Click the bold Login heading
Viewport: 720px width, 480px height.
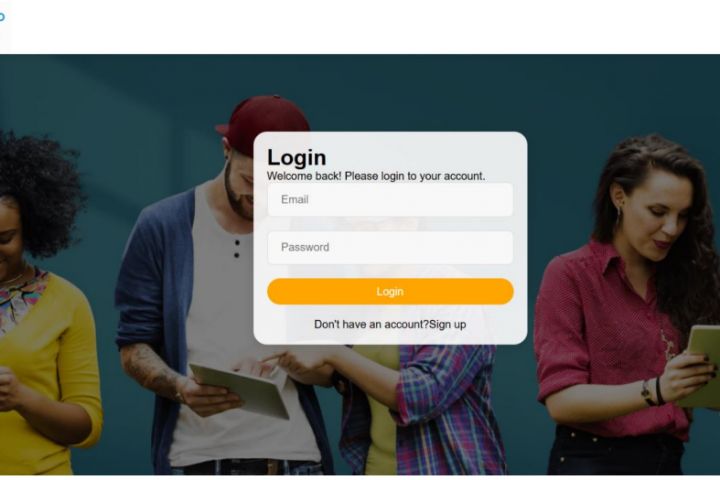[x=297, y=158]
